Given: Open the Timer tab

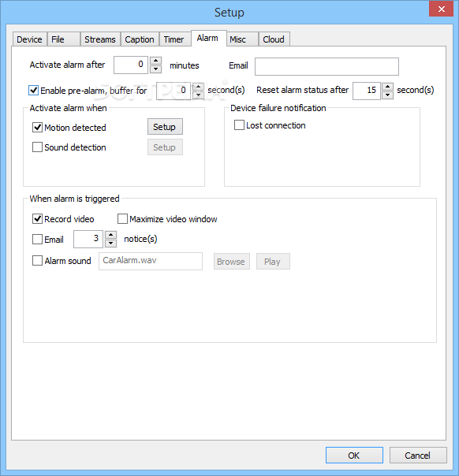Looking at the screenshot, I should pyautogui.click(x=175, y=39).
